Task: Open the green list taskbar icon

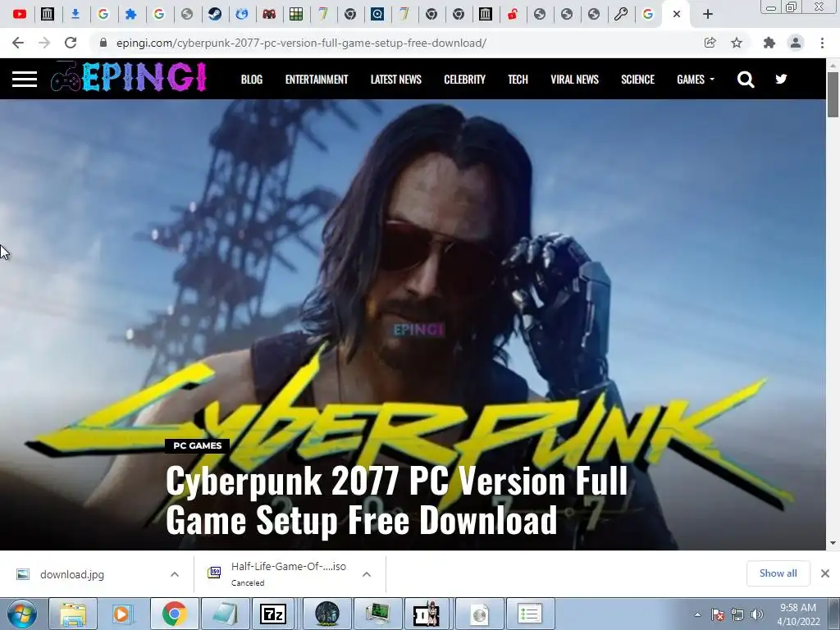Action: pyautogui.click(x=530, y=614)
